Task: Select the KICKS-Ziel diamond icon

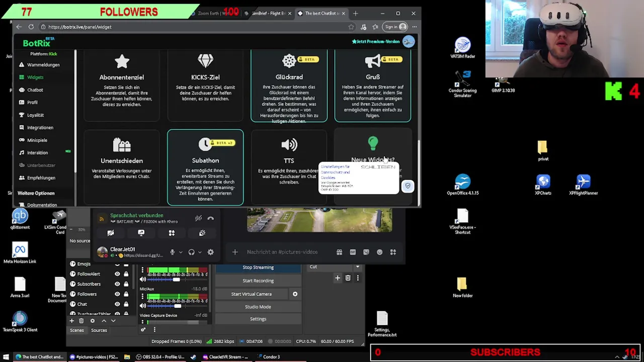Action: pos(205,61)
